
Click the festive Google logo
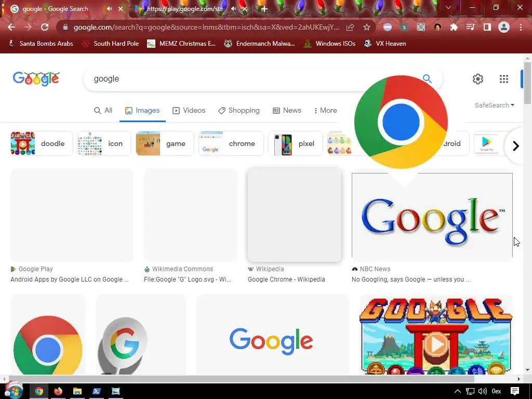pyautogui.click(x=36, y=79)
